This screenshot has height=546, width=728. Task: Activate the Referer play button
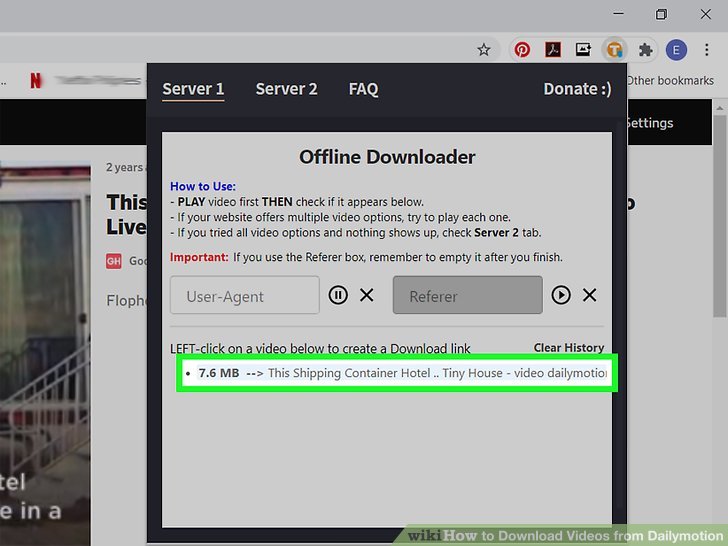coord(561,295)
